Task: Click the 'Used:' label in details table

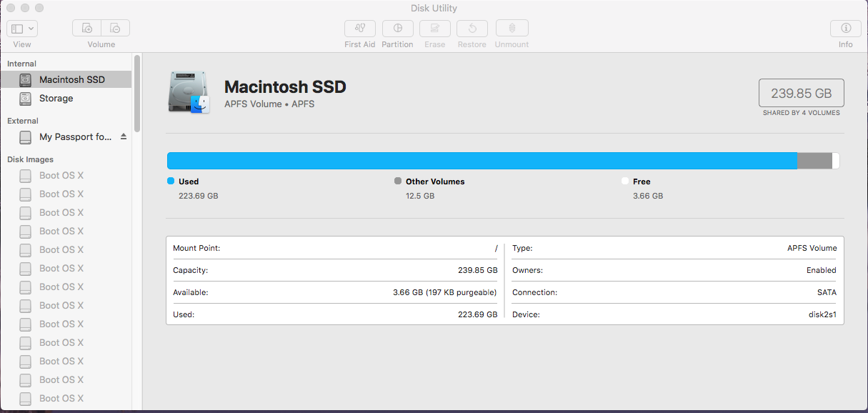Action: coord(184,314)
